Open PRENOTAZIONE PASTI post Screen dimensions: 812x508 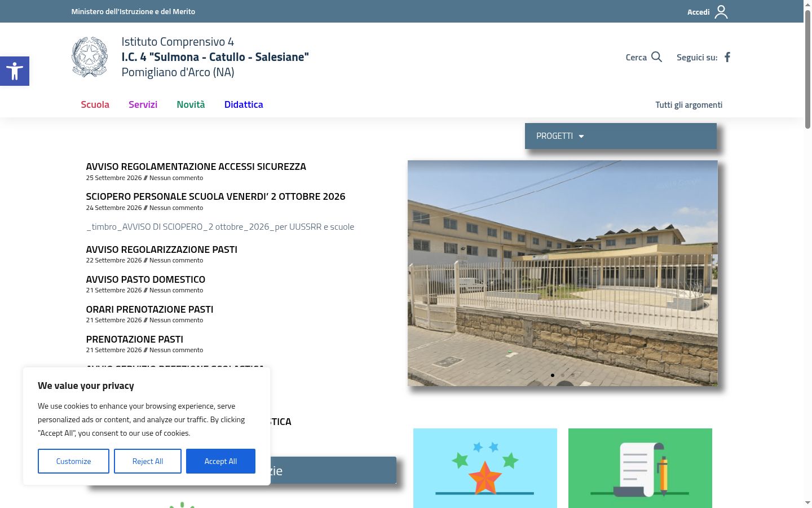tap(134, 339)
